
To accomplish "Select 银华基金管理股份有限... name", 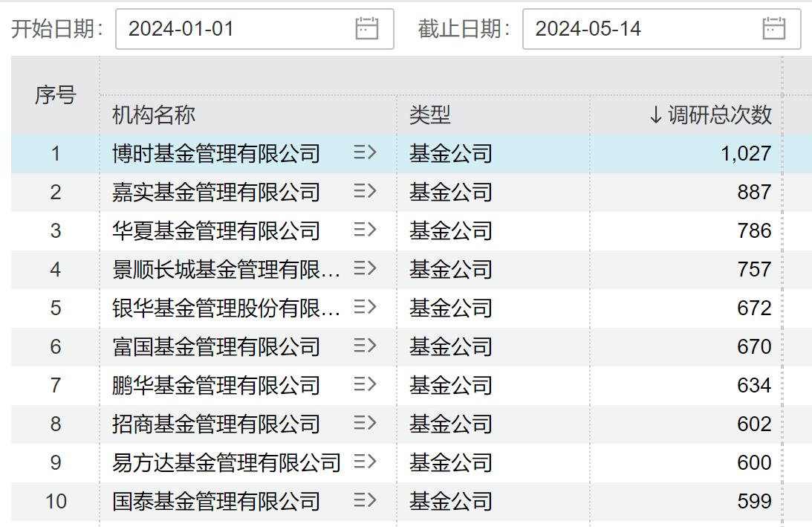I will (227, 308).
